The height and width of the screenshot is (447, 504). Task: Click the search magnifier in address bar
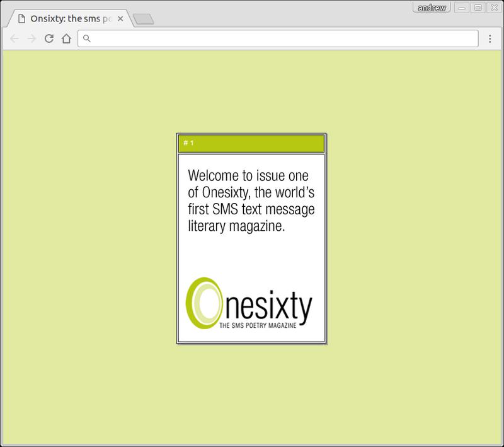(87, 38)
